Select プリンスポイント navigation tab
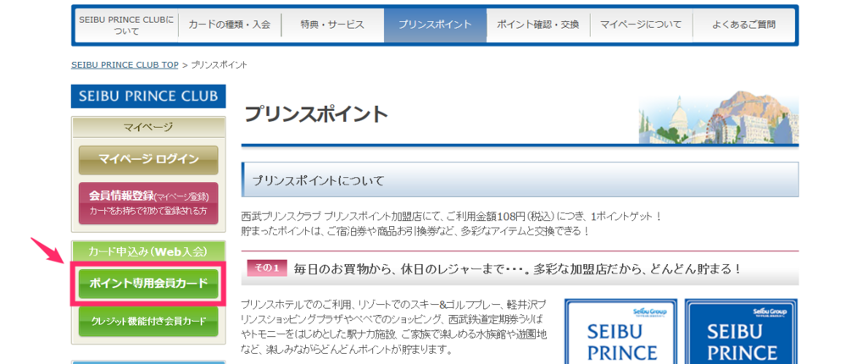This screenshot has width=868, height=364. (435, 25)
